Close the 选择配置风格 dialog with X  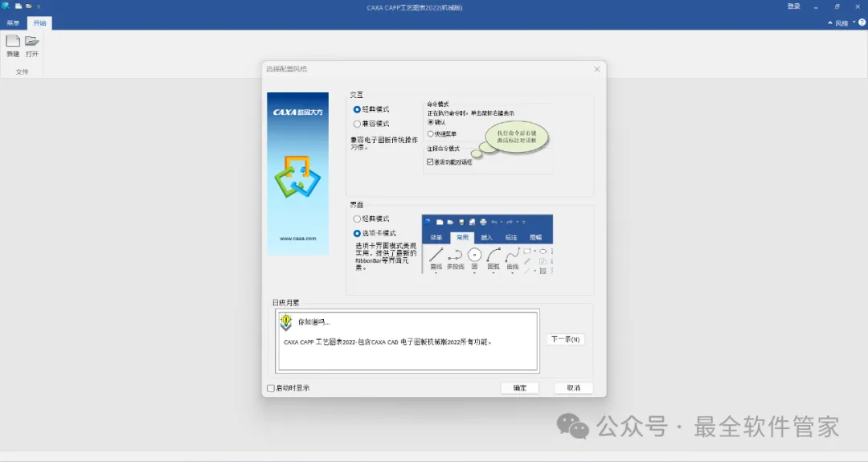pos(596,69)
